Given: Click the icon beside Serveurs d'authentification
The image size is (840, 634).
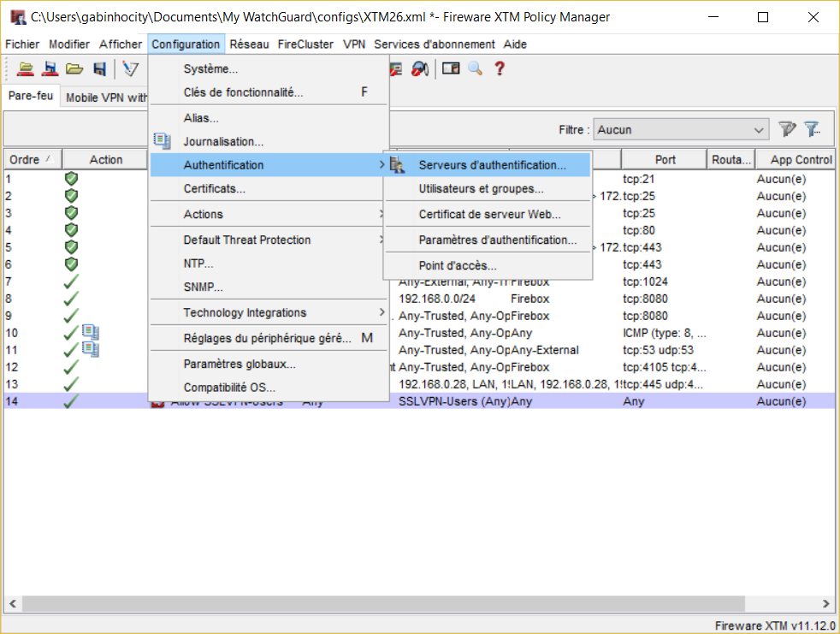Looking at the screenshot, I should [397, 164].
